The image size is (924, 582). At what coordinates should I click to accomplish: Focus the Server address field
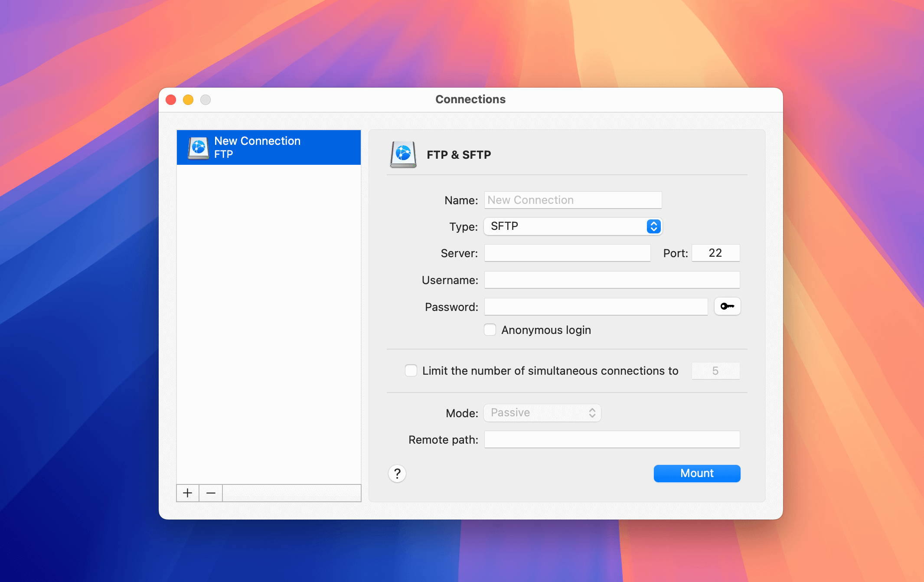coord(567,253)
